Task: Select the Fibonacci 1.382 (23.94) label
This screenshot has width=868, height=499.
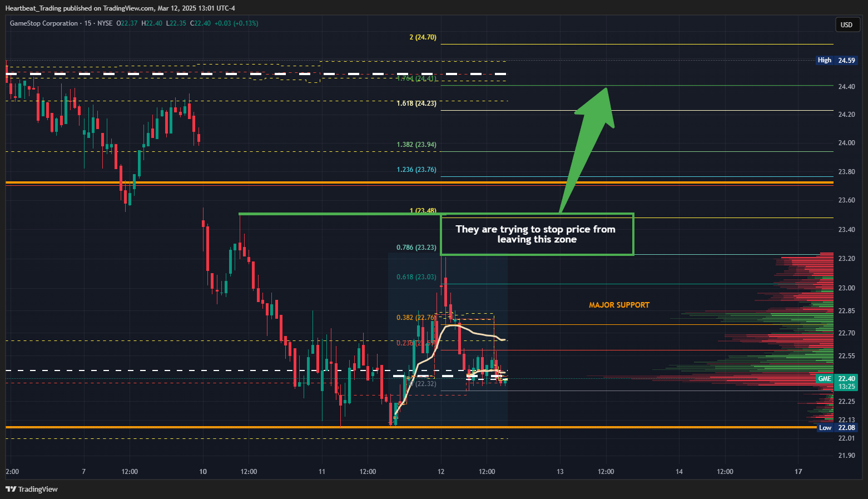Action: [x=416, y=145]
